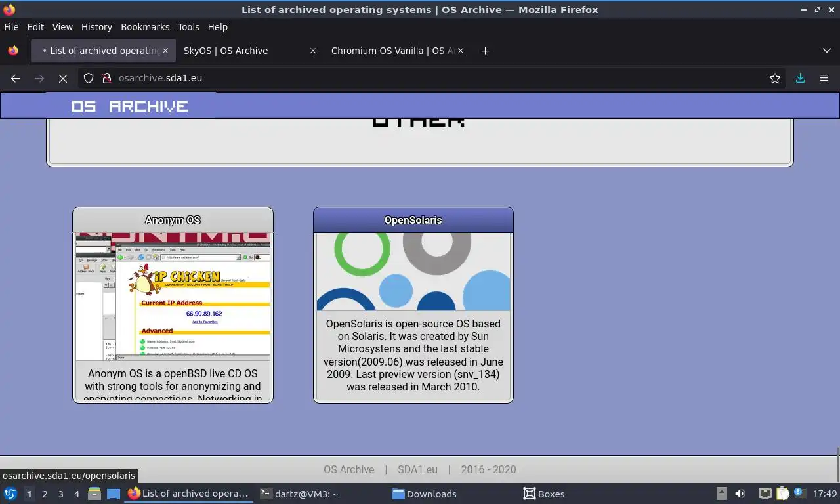This screenshot has height=504, width=840.
Task: Click the Firefox logo in the title bar
Action: point(9,10)
